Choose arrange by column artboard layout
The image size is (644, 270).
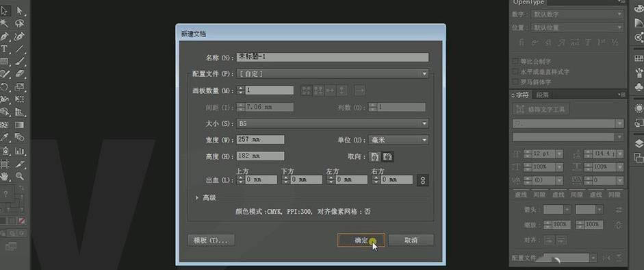[x=342, y=90]
